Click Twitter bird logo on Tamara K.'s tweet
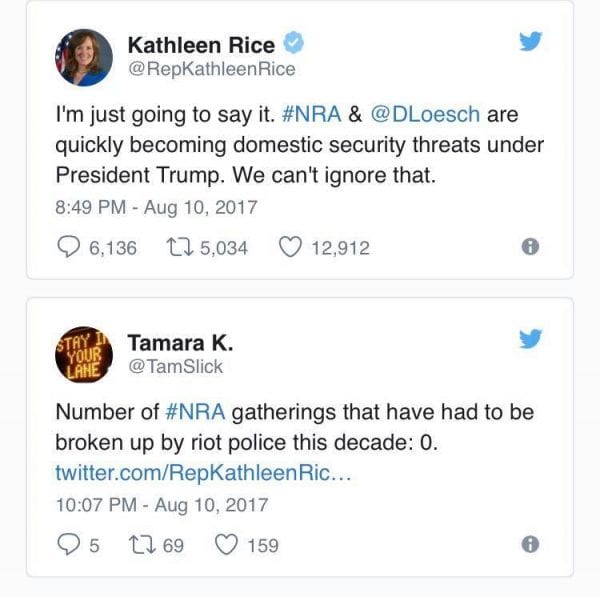Viewport: 600px width, 597px height. pyautogui.click(x=531, y=340)
